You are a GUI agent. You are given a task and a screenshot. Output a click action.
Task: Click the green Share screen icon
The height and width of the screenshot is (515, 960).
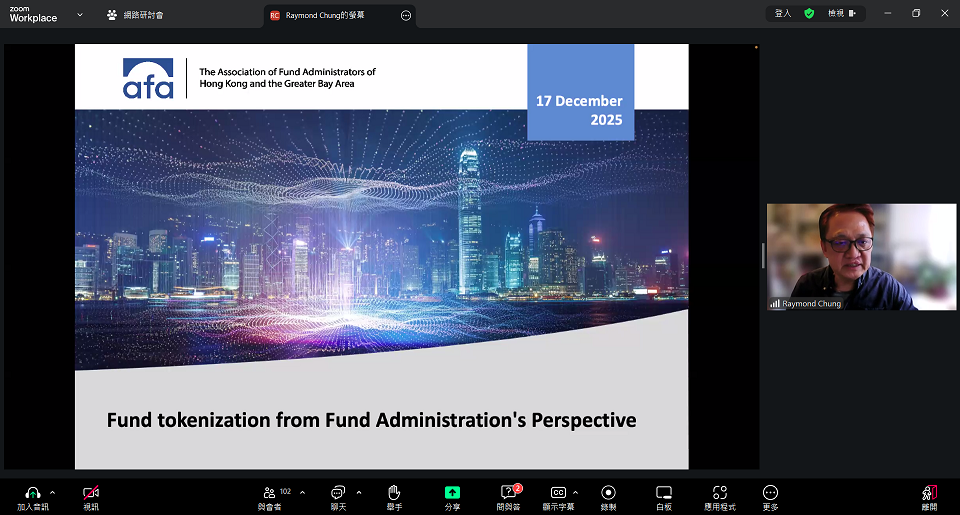pyautogui.click(x=452, y=493)
